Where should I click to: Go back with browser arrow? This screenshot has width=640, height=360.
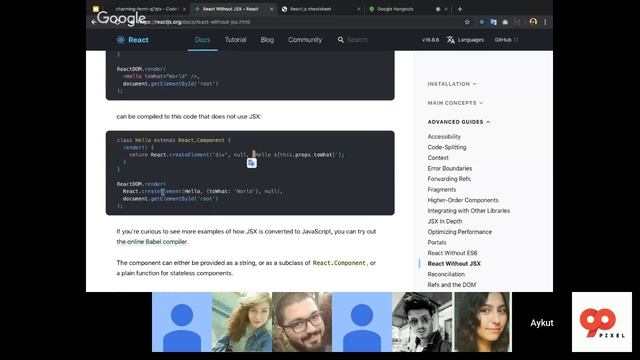tap(94, 22)
